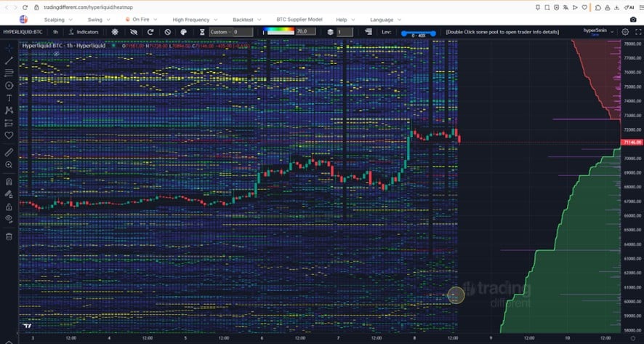Click the TradingView logo on chart
This screenshot has height=344, width=644.
click(28, 327)
